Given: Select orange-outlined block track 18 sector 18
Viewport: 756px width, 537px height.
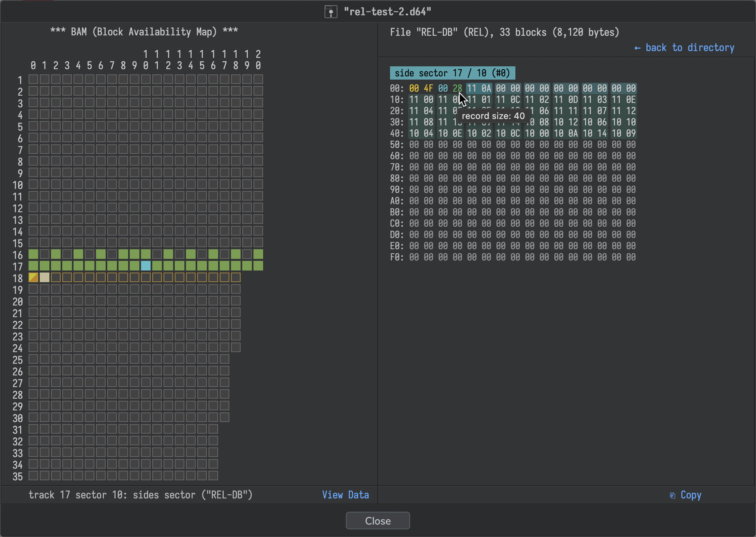Looking at the screenshot, I should (x=236, y=277).
